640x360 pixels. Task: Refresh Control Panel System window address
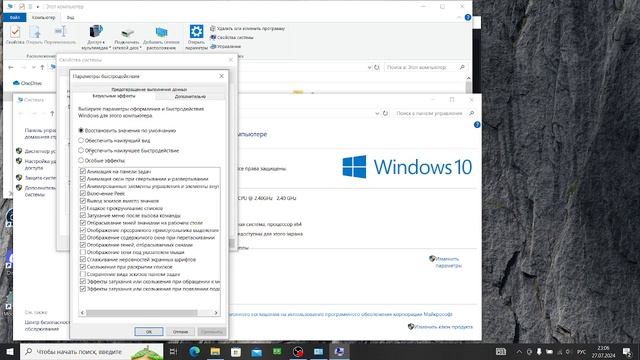pos(385,113)
